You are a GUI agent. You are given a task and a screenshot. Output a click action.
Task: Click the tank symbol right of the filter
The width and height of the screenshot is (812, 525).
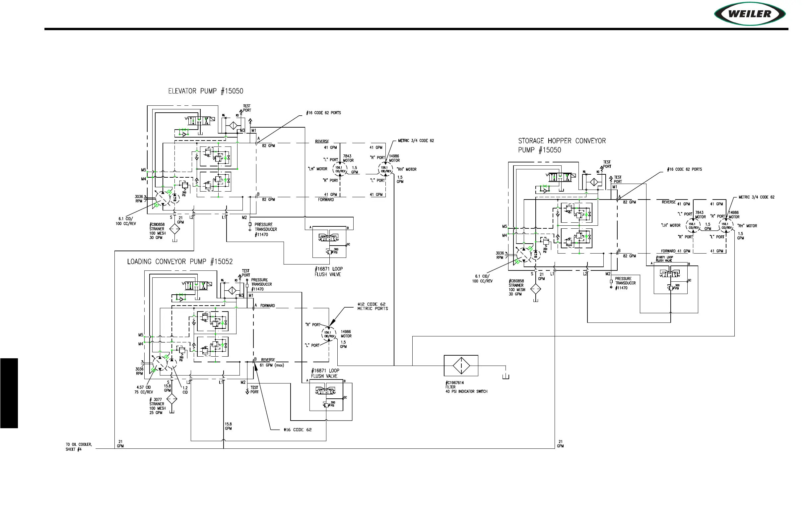(506, 377)
